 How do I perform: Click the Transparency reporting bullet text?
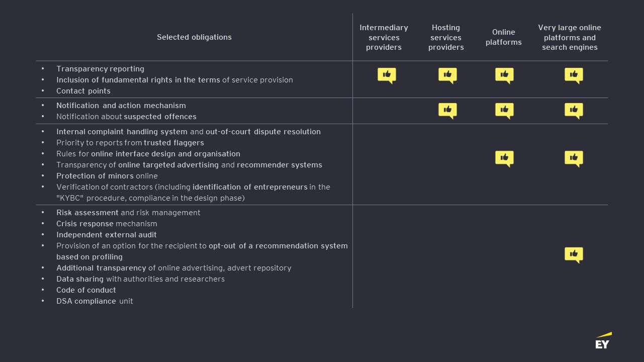[x=100, y=69]
